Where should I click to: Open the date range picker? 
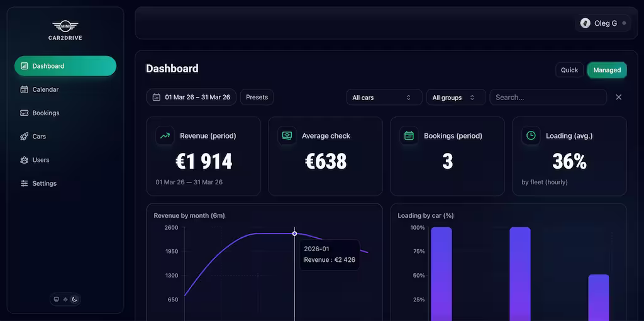(191, 98)
